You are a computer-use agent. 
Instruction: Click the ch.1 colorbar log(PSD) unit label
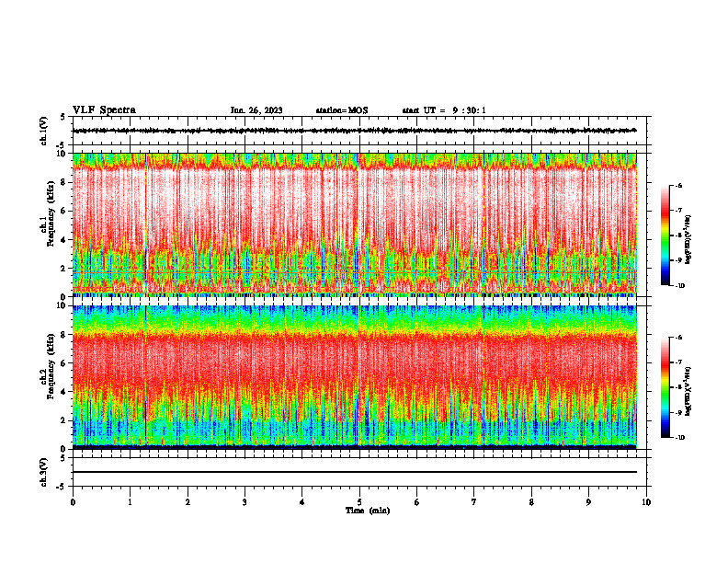(x=688, y=240)
